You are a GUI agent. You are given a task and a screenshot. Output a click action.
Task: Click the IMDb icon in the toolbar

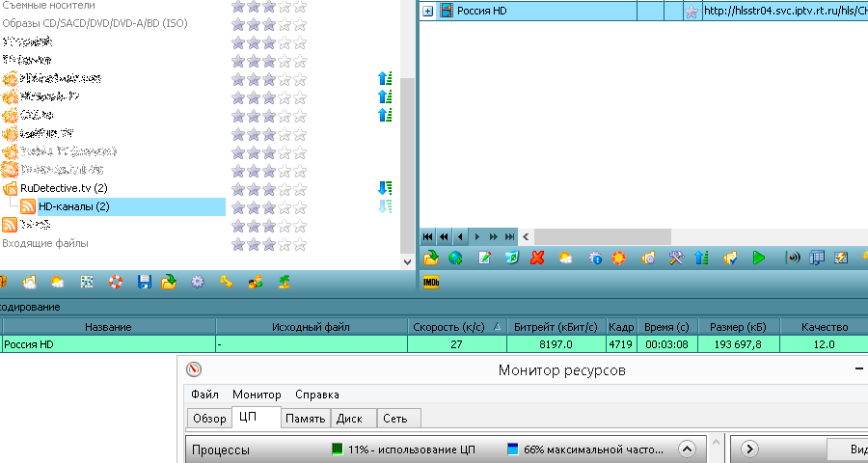click(431, 283)
